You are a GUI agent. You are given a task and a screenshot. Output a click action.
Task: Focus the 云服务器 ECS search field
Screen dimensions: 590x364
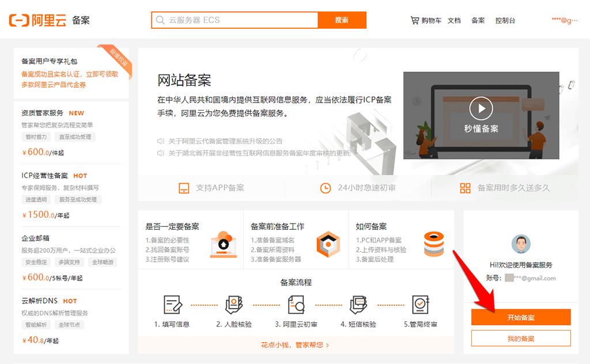coord(235,20)
